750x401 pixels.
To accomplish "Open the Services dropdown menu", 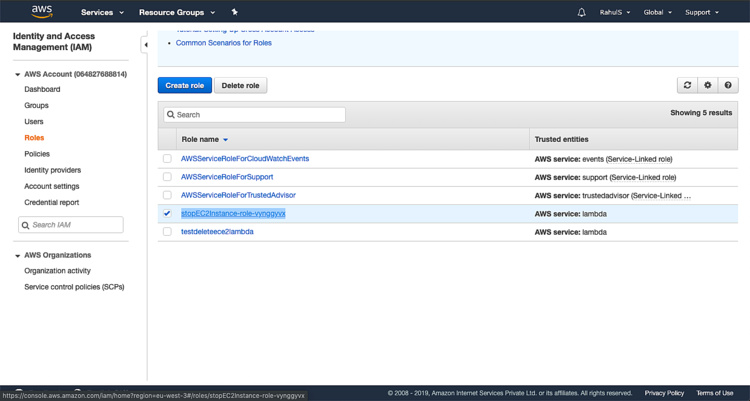I will (x=103, y=12).
